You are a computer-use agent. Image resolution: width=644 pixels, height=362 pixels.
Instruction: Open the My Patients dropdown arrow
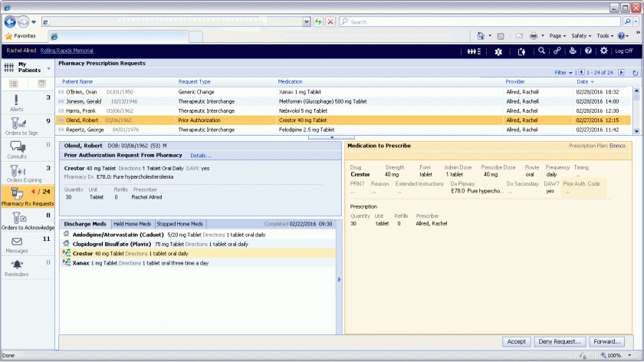[48, 67]
